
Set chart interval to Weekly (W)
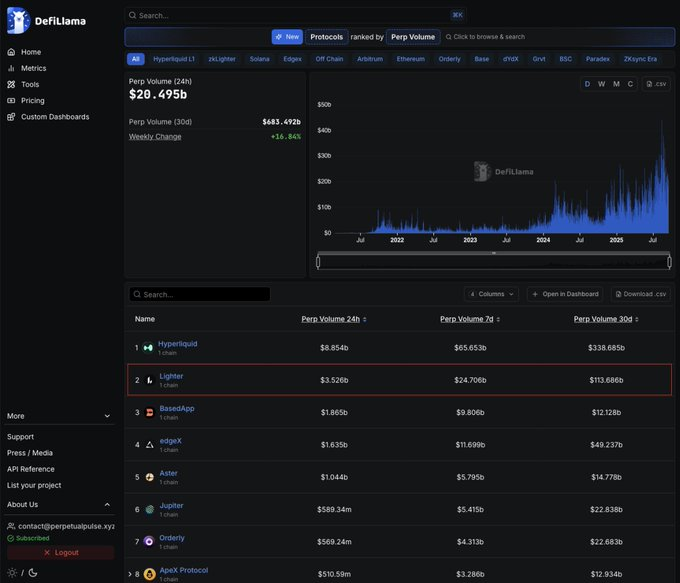[x=602, y=84]
